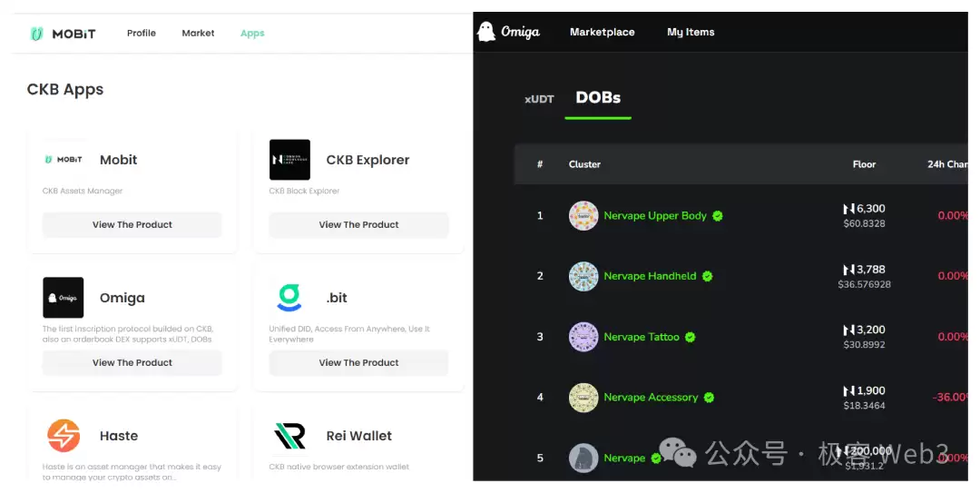Go to the Market page in Mobit
The height and width of the screenshot is (493, 980).
(198, 34)
